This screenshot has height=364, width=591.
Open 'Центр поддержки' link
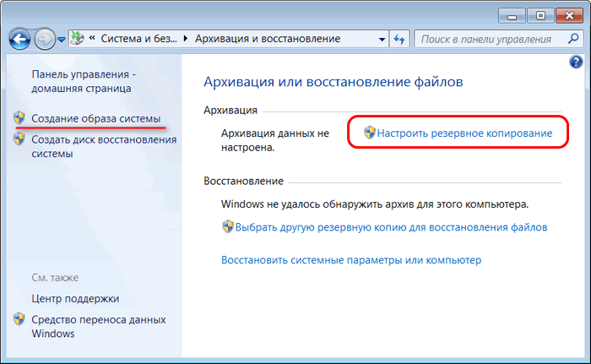(75, 298)
